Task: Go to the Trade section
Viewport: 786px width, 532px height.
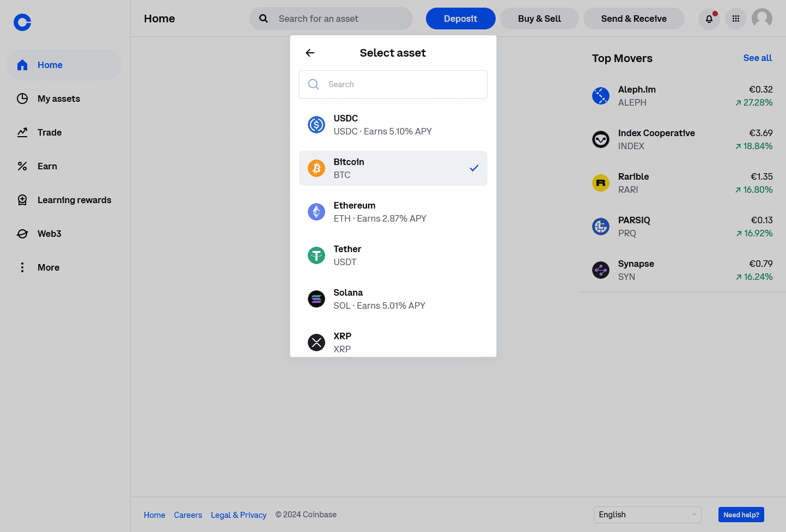Action: tap(64, 132)
